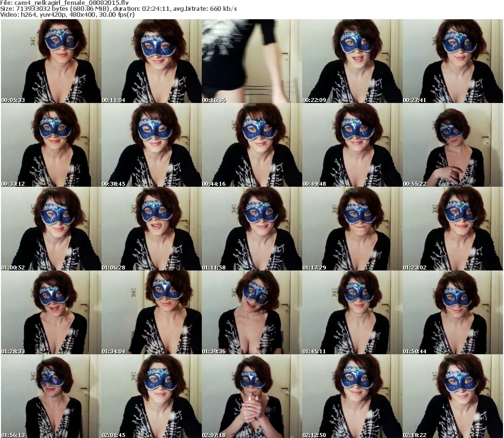Select the thumbnail marked 02:12:50

point(352,396)
